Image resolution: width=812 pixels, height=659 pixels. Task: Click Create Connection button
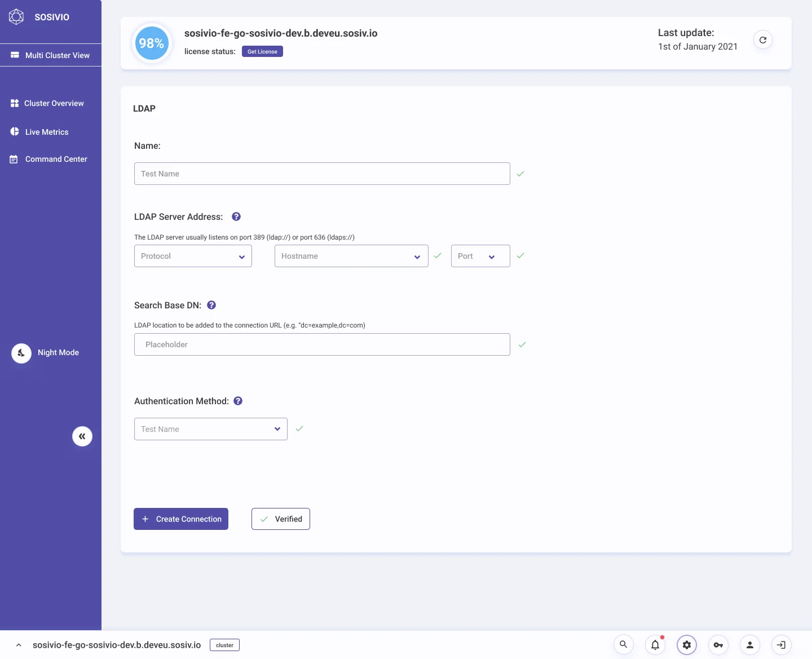(x=181, y=519)
